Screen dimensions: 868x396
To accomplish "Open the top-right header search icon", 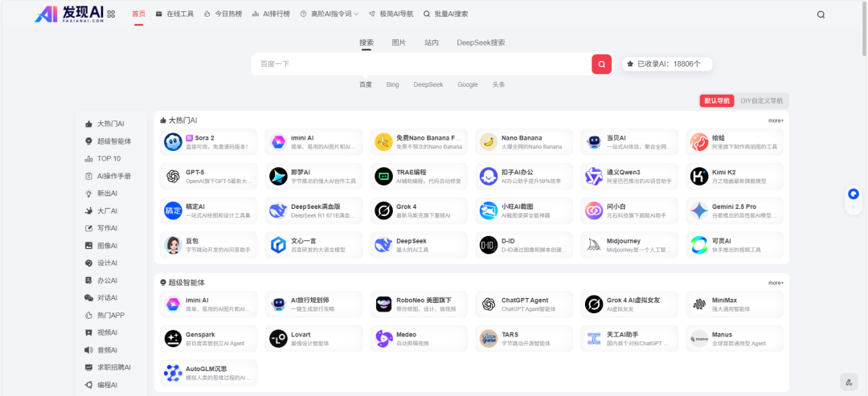I will [x=821, y=15].
